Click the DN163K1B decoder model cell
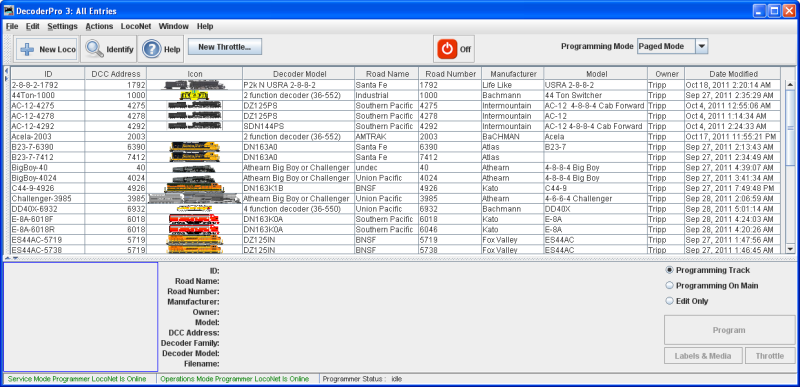This screenshot has height=387, width=800. (299, 188)
